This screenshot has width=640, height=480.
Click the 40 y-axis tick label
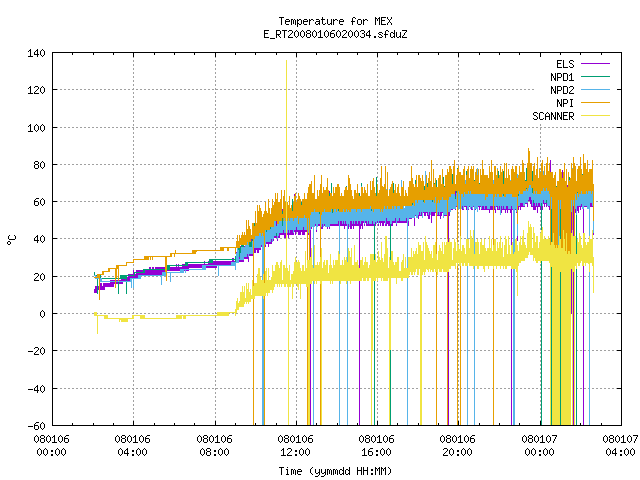pos(39,239)
